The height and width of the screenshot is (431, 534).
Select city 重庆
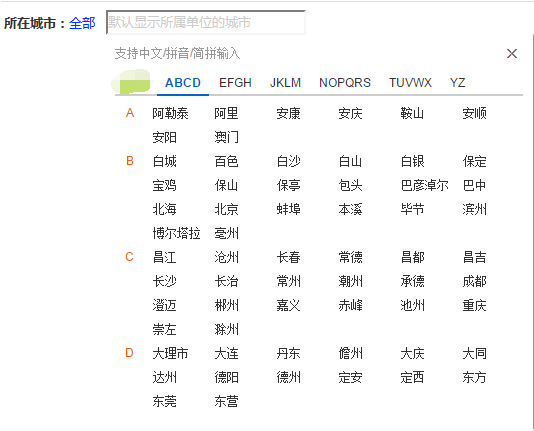(x=474, y=305)
